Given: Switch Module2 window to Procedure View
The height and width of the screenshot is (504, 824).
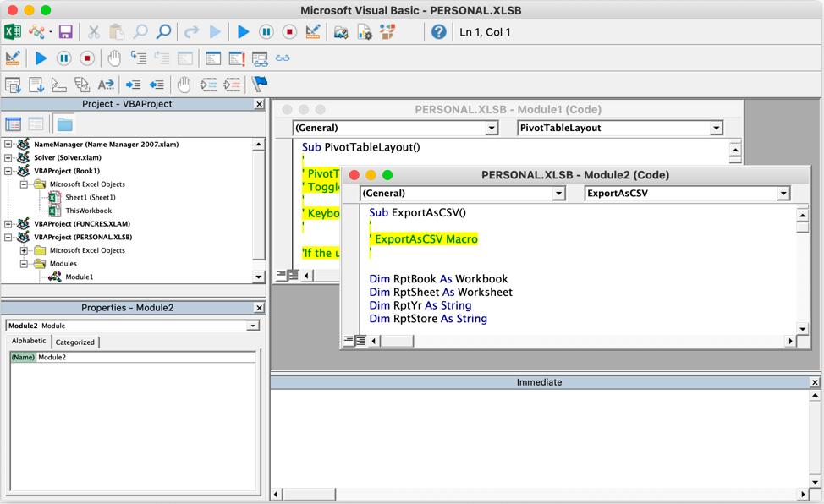Looking at the screenshot, I should coord(349,341).
